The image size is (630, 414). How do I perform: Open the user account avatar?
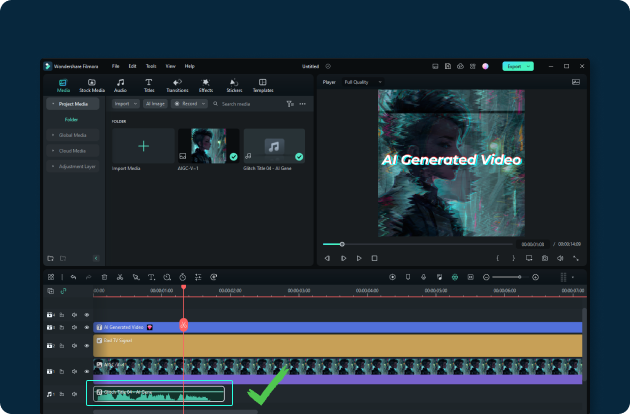(485, 66)
